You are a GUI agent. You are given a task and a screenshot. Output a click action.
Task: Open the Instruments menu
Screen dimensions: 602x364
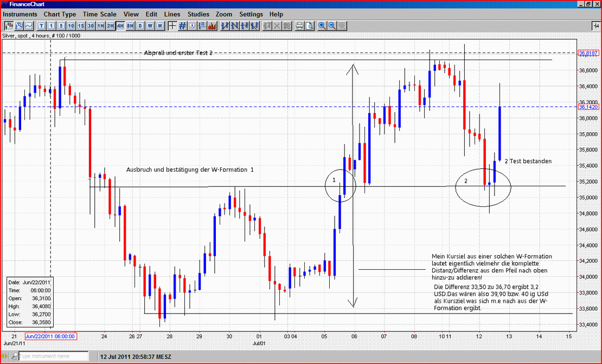(x=20, y=14)
